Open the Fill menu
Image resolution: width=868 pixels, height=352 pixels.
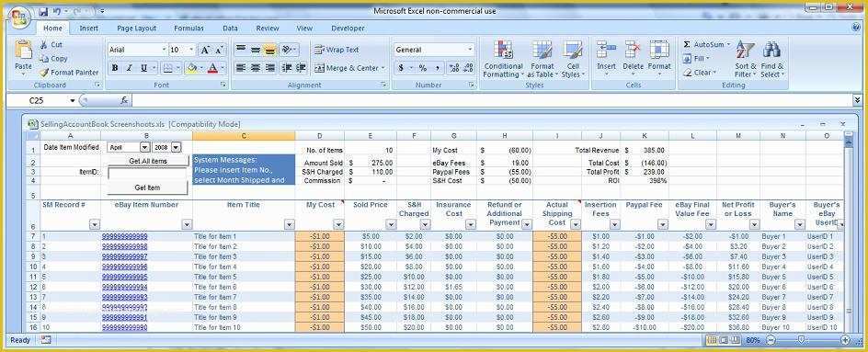click(696, 59)
